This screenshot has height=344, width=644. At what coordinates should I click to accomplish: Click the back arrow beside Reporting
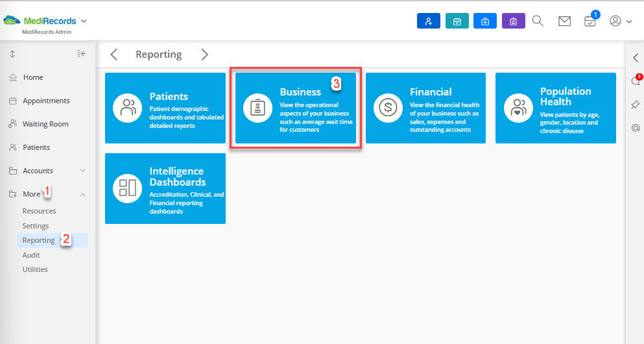[x=113, y=55]
